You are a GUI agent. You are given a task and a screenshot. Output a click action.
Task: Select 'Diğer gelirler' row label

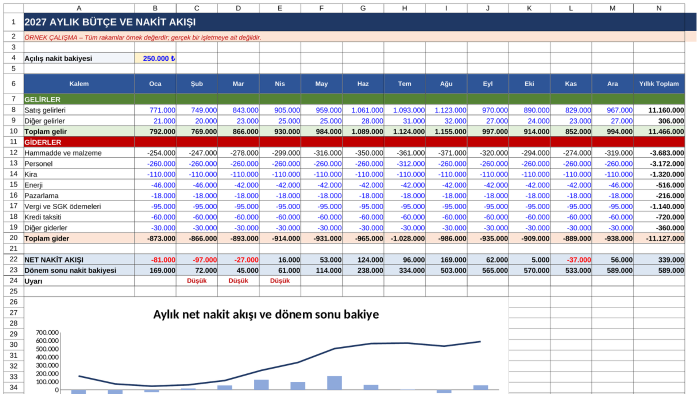coord(79,120)
